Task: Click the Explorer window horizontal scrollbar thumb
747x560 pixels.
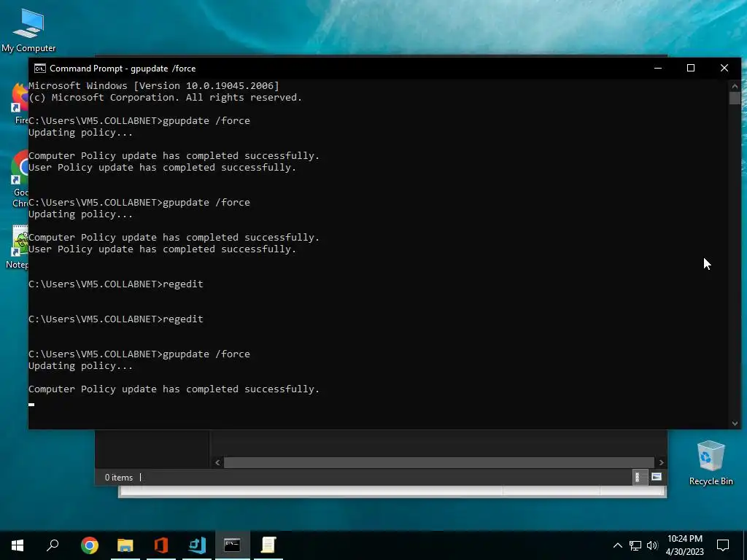Action: tap(438, 462)
